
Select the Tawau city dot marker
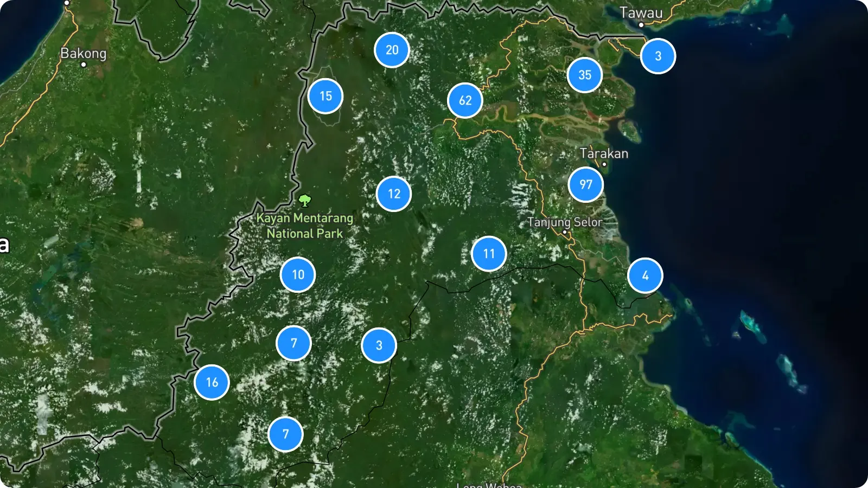click(641, 25)
